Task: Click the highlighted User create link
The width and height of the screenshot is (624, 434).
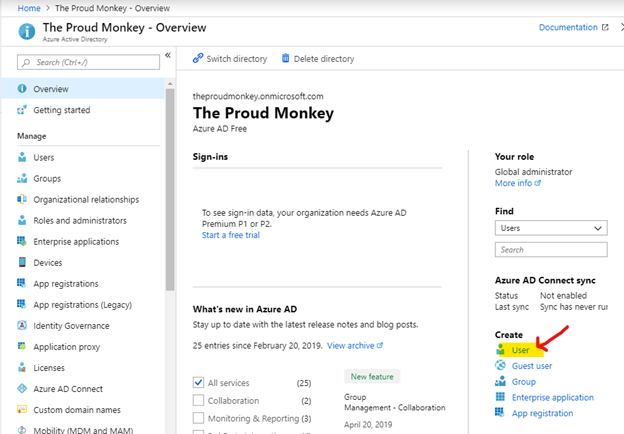Action: 520,350
